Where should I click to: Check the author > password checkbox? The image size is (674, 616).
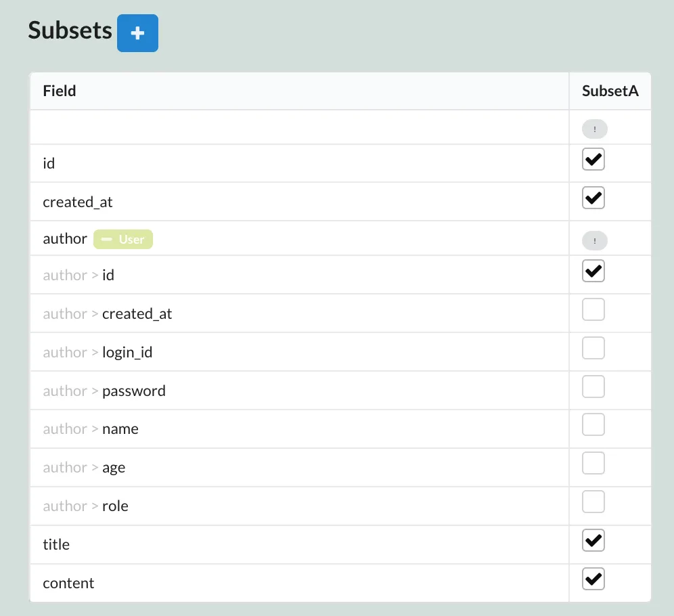(x=593, y=387)
